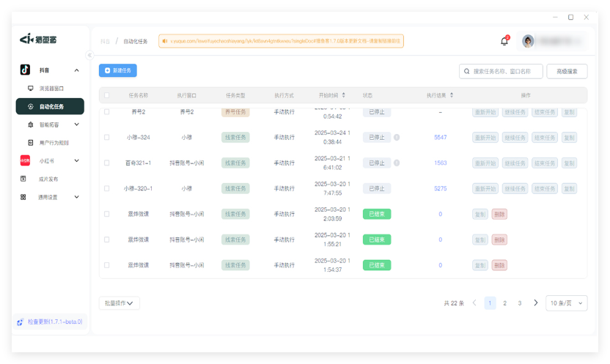Tick the select-all checkbox in table header
Screen dimensions: 610x364
point(107,95)
